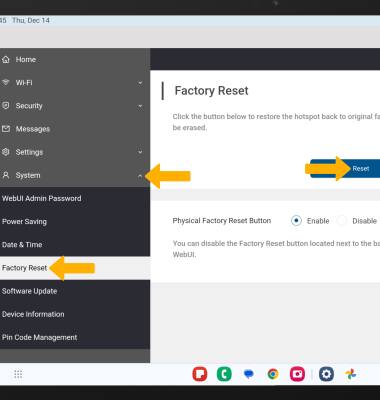
Task: Open WebUI Admin Password page
Action: pyautogui.click(x=75, y=198)
